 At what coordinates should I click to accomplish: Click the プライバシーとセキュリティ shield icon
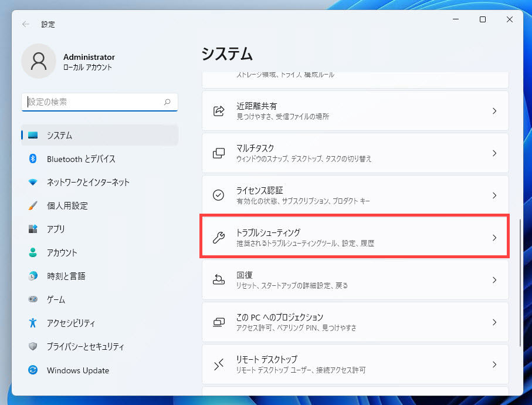click(33, 346)
